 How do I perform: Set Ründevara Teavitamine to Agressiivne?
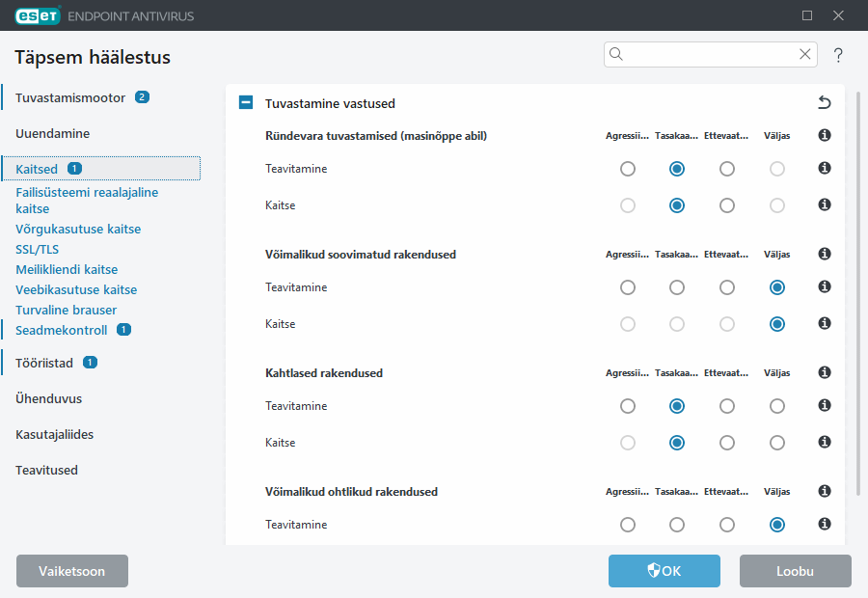pos(628,169)
